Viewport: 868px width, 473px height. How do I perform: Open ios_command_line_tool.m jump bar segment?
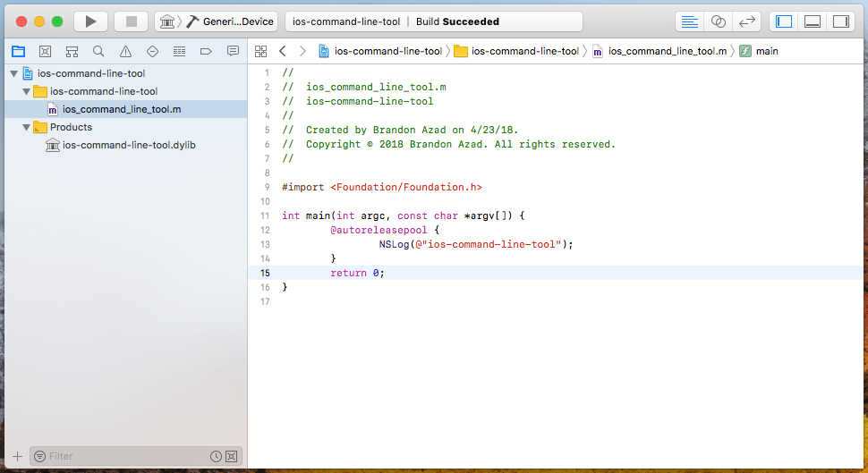coord(660,51)
